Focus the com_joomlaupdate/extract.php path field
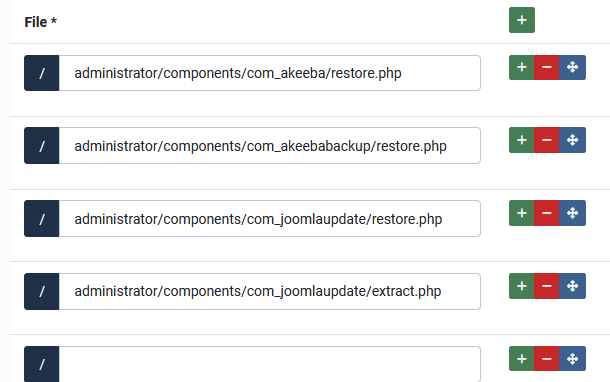The image size is (610, 382). (x=270, y=291)
